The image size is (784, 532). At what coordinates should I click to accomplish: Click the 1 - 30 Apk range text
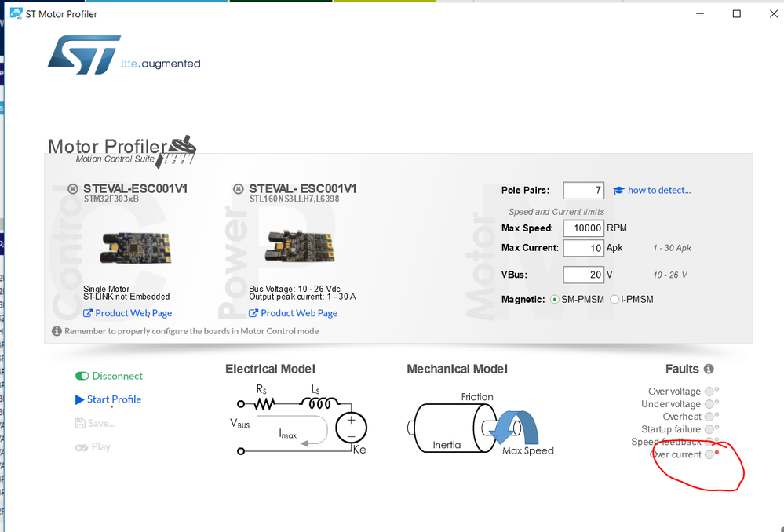[x=672, y=248]
